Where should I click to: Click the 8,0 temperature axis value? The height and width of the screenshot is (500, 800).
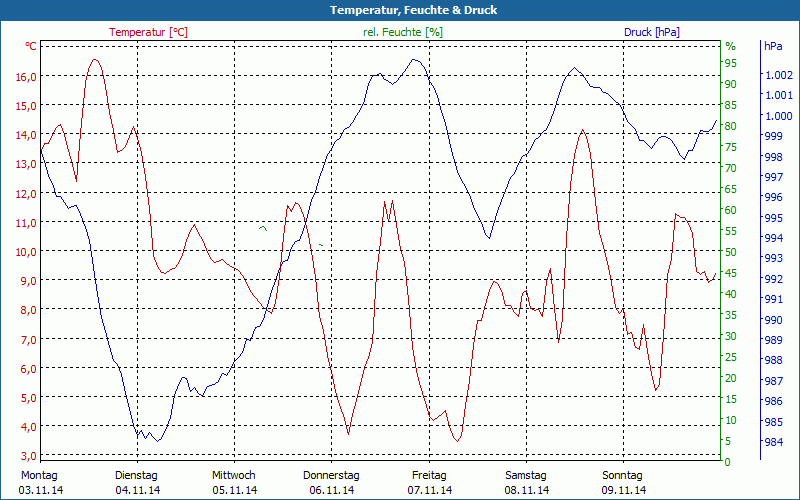tap(30, 310)
